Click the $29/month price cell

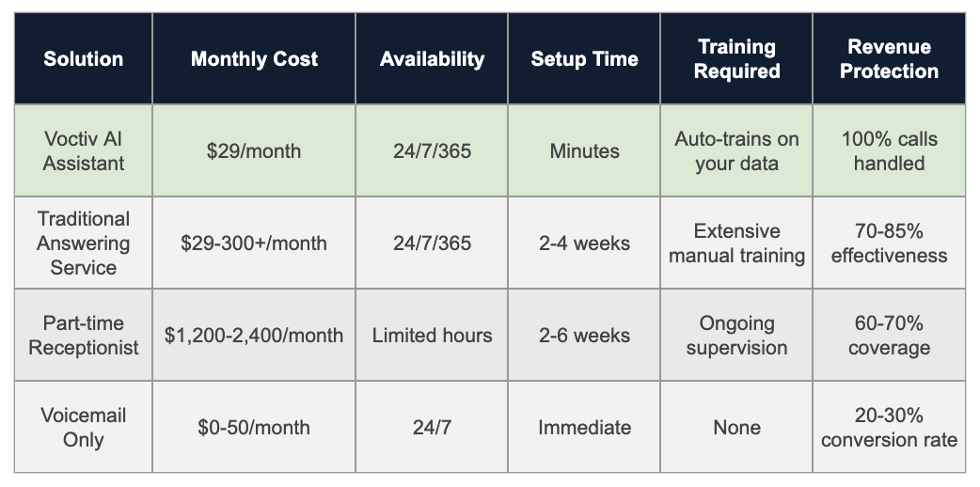254,150
